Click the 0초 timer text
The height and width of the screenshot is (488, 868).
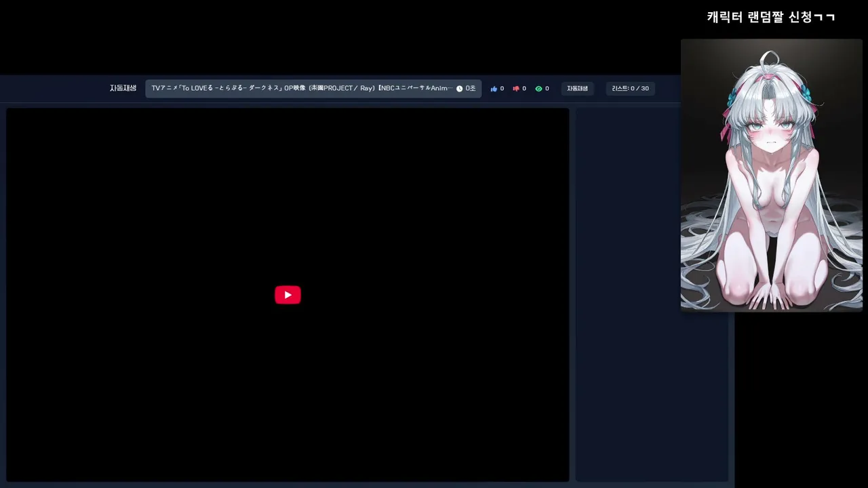[471, 89]
